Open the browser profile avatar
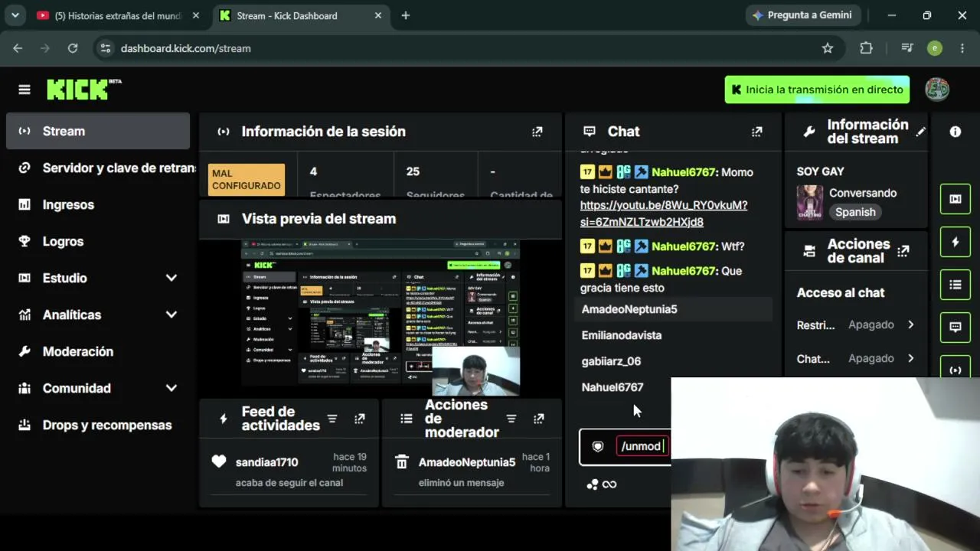 [935, 48]
